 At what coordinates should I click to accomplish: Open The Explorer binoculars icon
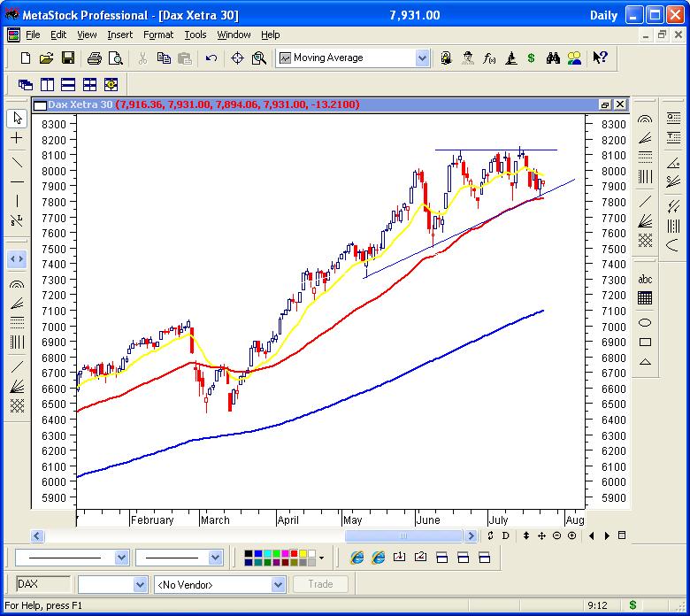(x=553, y=58)
